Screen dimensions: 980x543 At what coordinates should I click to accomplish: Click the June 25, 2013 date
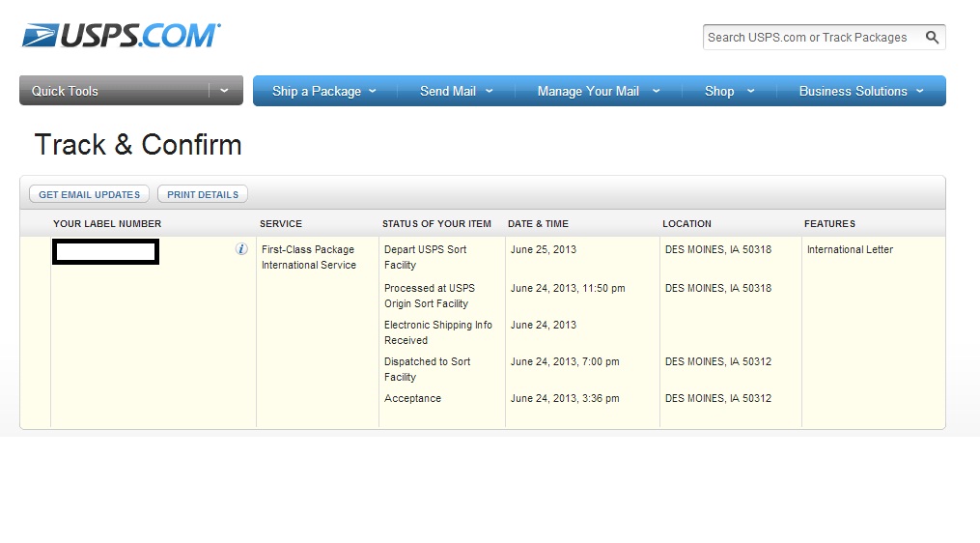tap(544, 249)
